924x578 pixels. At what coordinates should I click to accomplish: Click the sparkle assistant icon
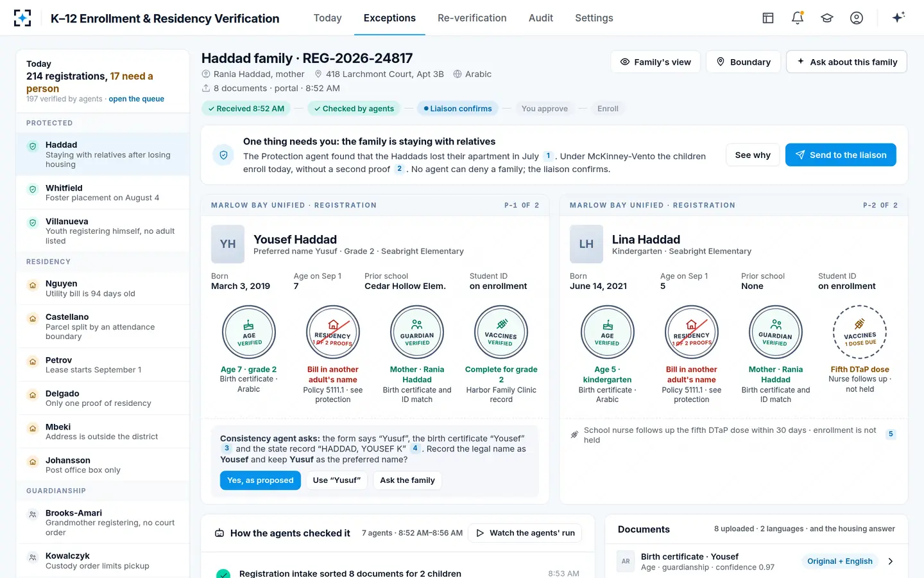click(898, 17)
